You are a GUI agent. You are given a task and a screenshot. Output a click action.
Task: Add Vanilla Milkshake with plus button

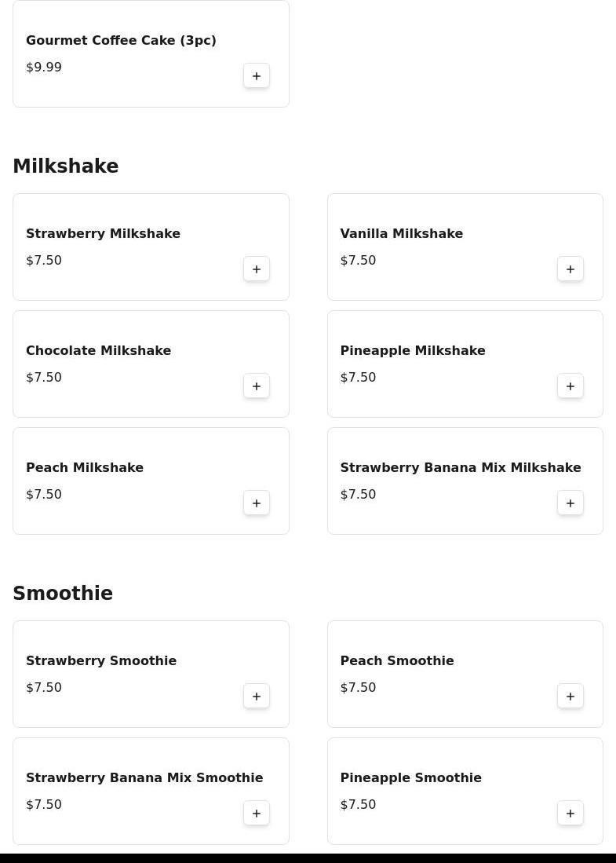coord(570,269)
